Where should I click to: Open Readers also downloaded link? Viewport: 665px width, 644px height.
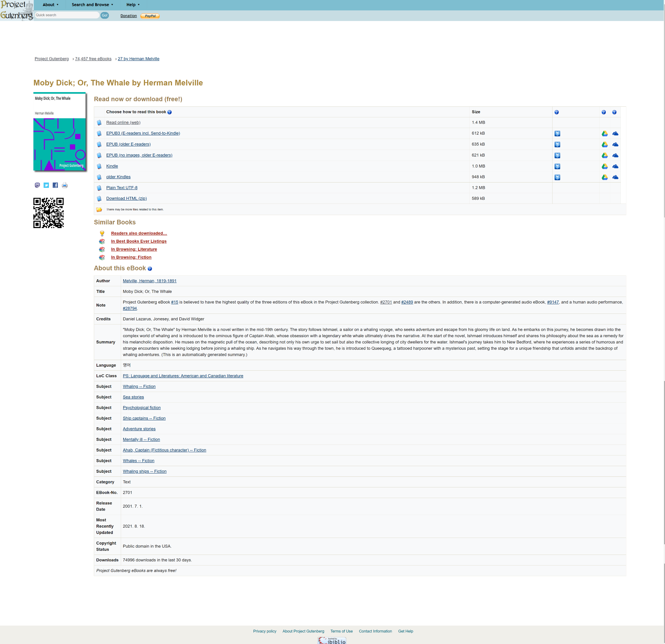point(139,233)
